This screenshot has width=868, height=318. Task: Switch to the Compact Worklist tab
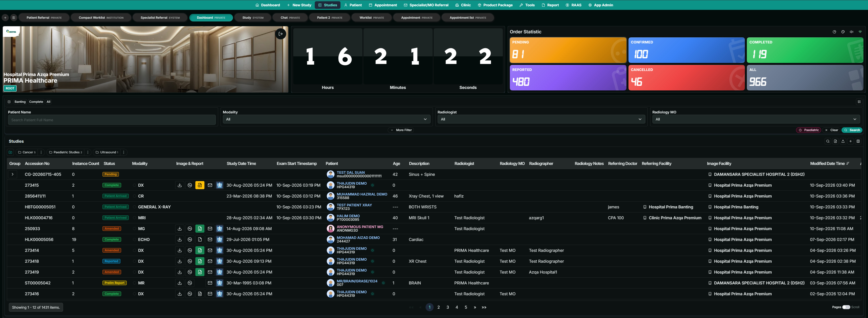(x=101, y=17)
